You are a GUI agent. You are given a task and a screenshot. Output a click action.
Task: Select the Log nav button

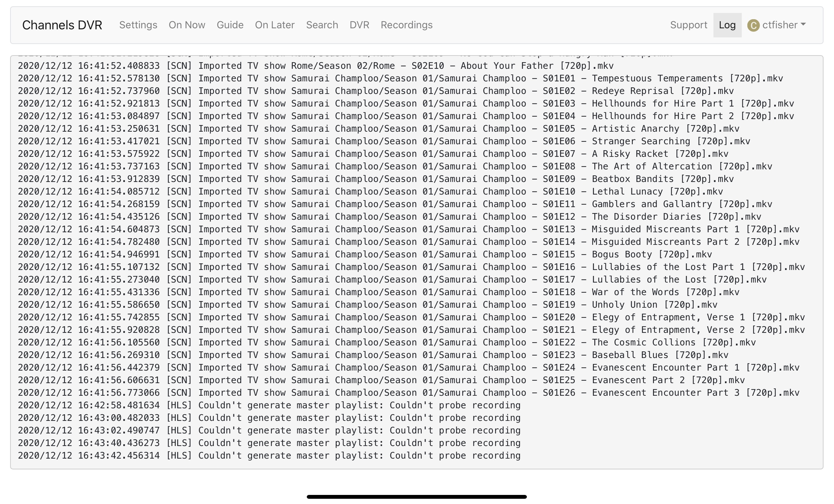(727, 25)
